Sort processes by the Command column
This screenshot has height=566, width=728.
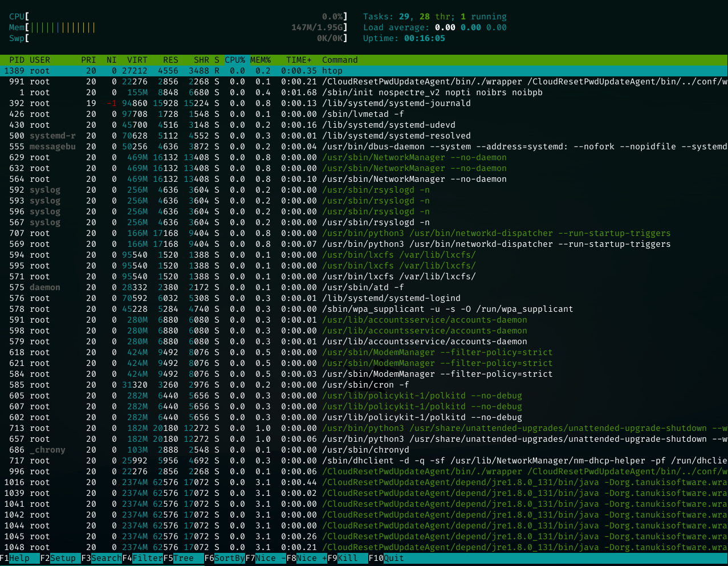pyautogui.click(x=340, y=60)
